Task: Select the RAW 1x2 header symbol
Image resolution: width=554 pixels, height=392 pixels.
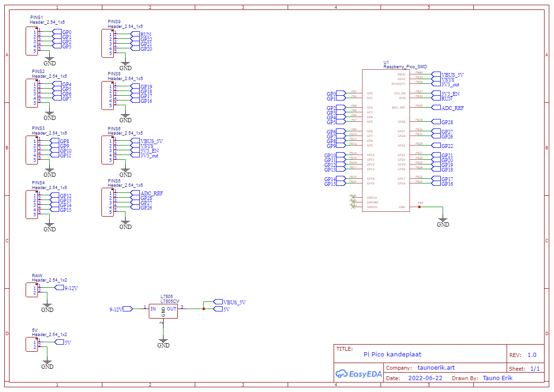Action: (x=32, y=290)
